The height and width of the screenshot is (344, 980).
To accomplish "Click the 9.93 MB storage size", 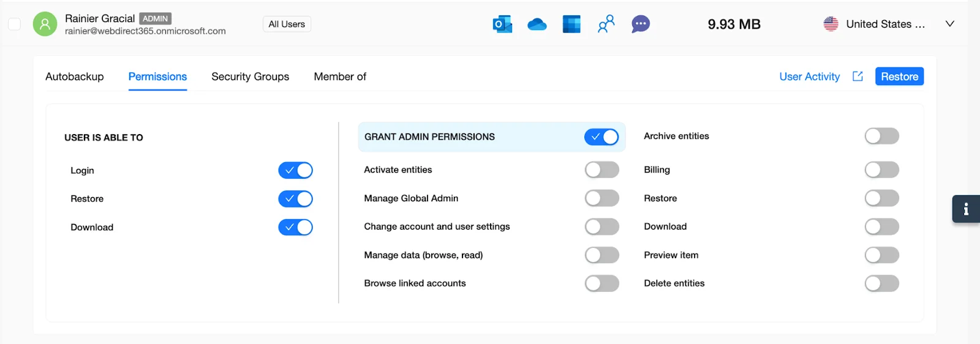I will coord(734,24).
